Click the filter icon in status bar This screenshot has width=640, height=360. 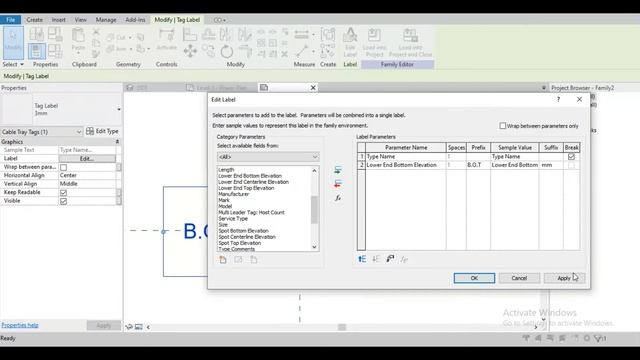pos(599,338)
